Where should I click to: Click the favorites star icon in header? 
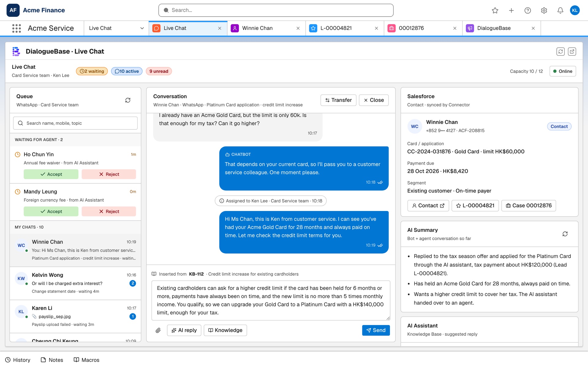[x=495, y=10]
